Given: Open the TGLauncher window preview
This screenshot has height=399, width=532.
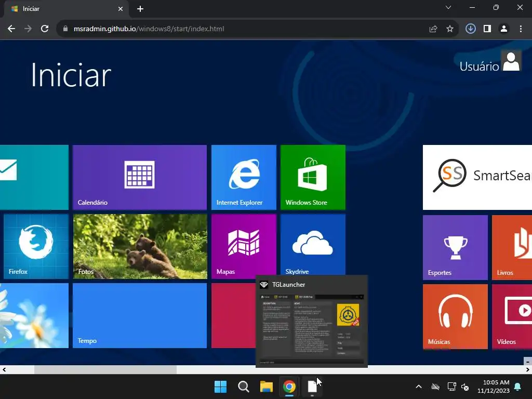Looking at the screenshot, I should 312,321.
